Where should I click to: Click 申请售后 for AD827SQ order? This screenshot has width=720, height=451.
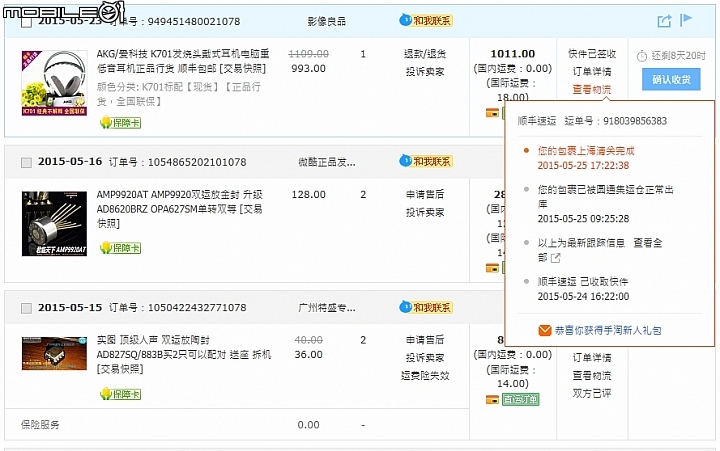pos(425,340)
